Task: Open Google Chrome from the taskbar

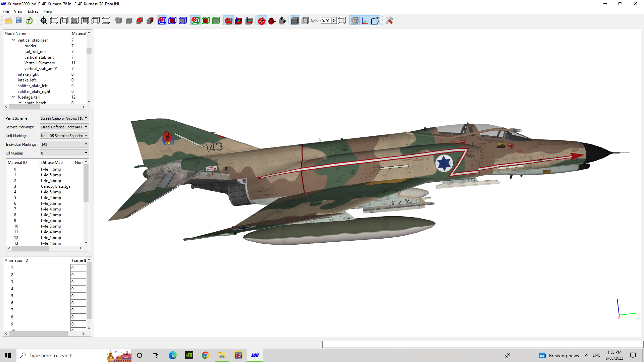Action: coord(205,355)
